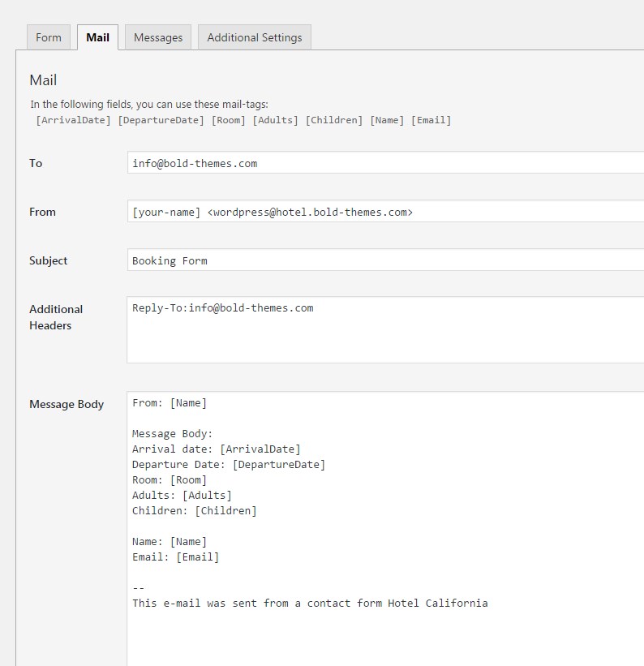Click inside the Additional Headers text area
This screenshot has height=666, width=644.
[x=385, y=330]
